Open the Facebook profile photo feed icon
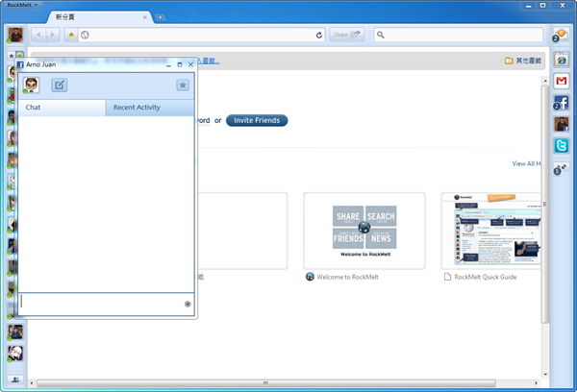This screenshot has width=577, height=392. (x=562, y=124)
